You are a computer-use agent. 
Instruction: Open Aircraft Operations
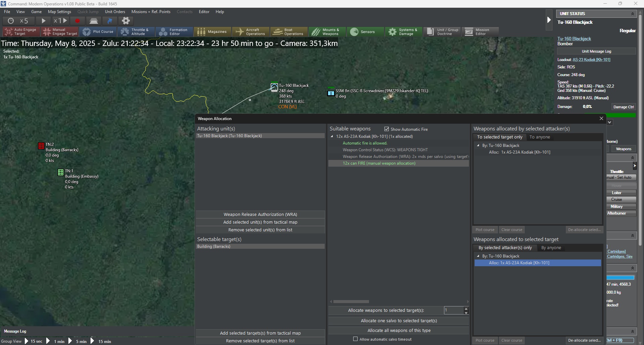click(x=251, y=32)
